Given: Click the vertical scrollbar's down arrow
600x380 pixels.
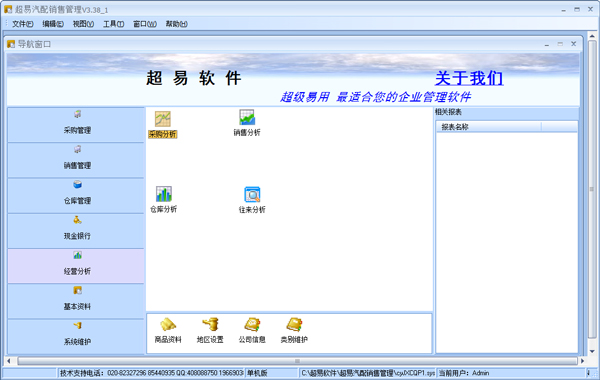Looking at the screenshot, I should (x=592, y=351).
